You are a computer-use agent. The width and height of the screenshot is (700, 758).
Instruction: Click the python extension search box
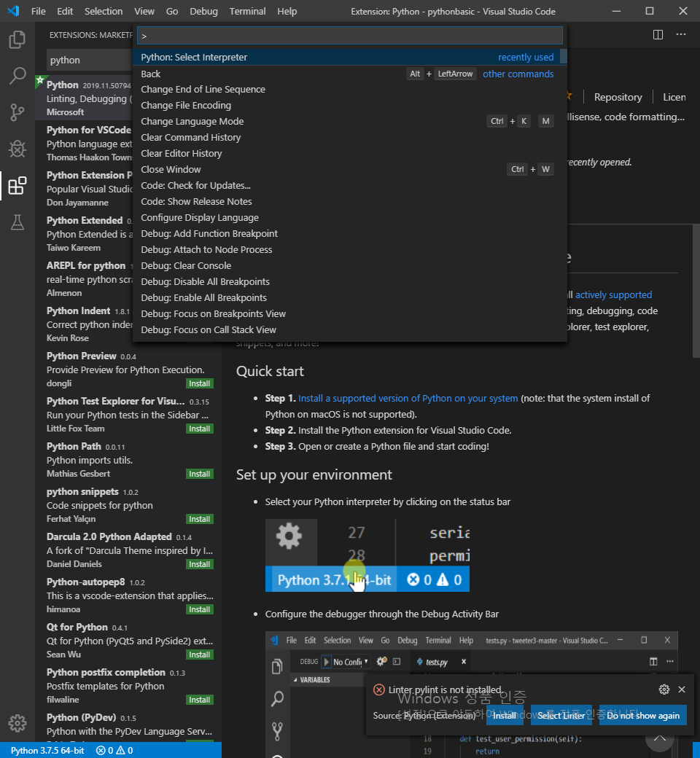point(90,60)
